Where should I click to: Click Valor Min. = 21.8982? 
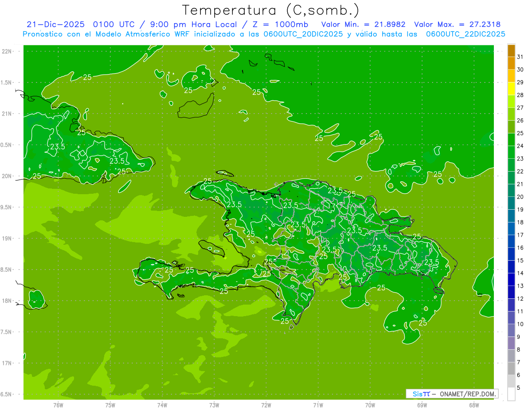363,24
